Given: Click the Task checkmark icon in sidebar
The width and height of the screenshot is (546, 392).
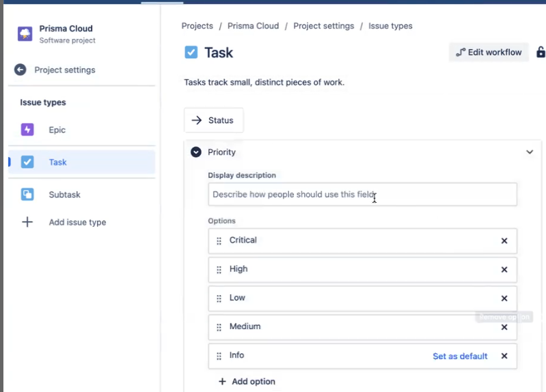Looking at the screenshot, I should (x=27, y=162).
